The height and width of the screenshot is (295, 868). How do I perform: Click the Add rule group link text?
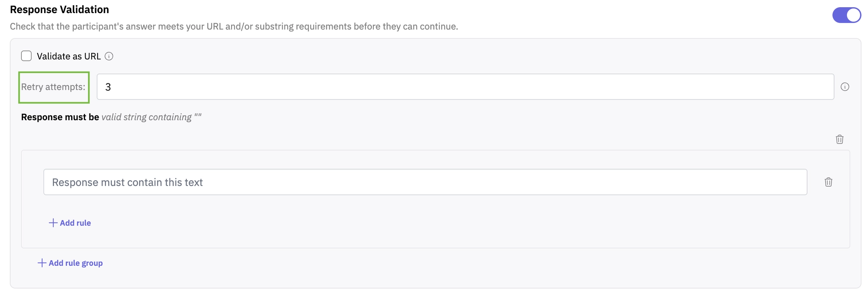(x=75, y=263)
